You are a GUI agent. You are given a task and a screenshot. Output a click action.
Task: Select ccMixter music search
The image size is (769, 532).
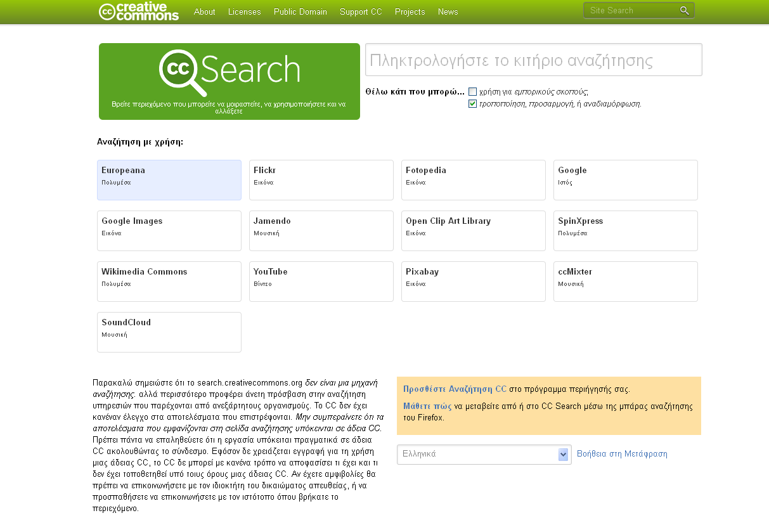pos(626,282)
